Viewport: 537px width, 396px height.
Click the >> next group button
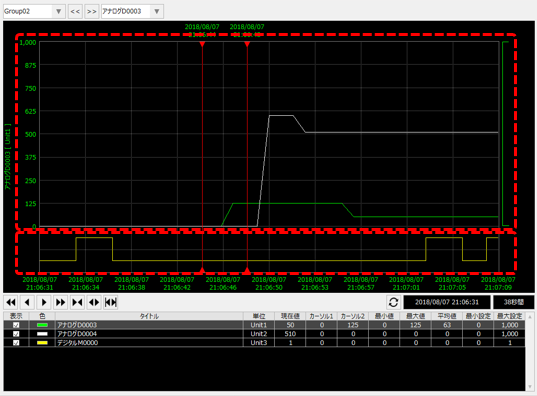[x=91, y=11]
